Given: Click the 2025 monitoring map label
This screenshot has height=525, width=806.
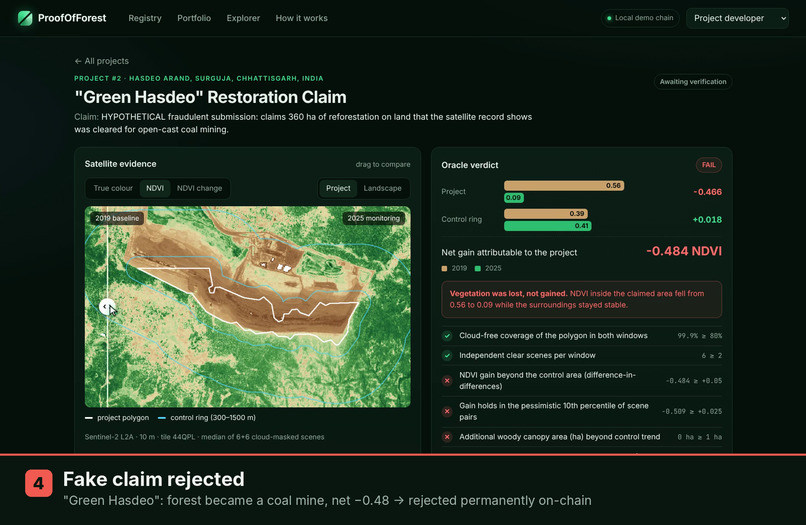Looking at the screenshot, I should (373, 218).
